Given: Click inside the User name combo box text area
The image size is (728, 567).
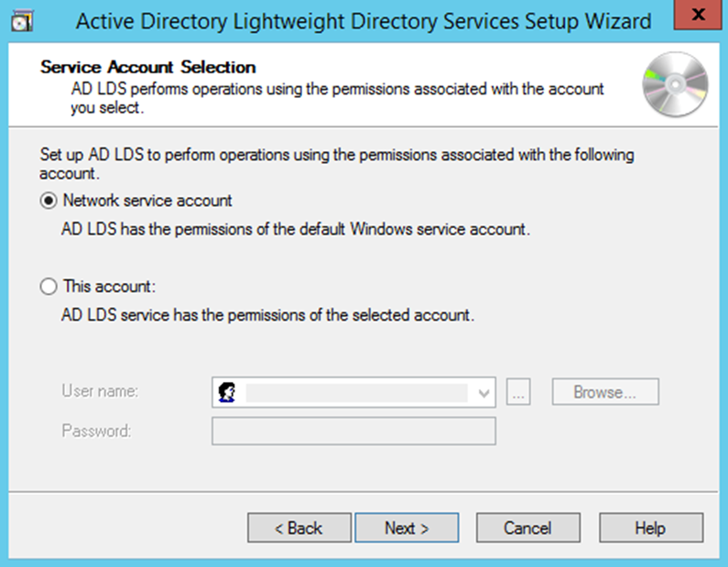Looking at the screenshot, I should click(x=357, y=393).
